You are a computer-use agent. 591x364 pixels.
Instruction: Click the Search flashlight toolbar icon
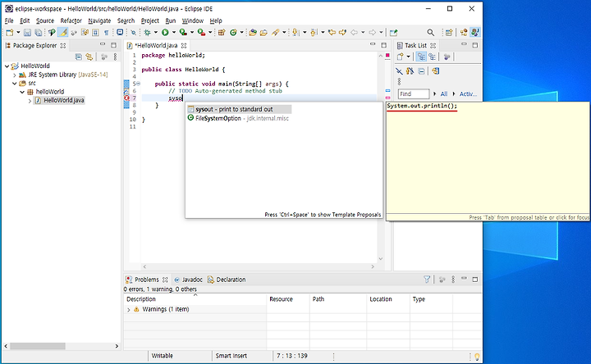coord(276,33)
